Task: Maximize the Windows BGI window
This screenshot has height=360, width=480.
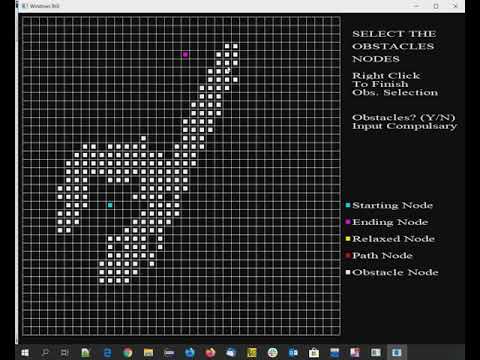Action: point(436,6)
